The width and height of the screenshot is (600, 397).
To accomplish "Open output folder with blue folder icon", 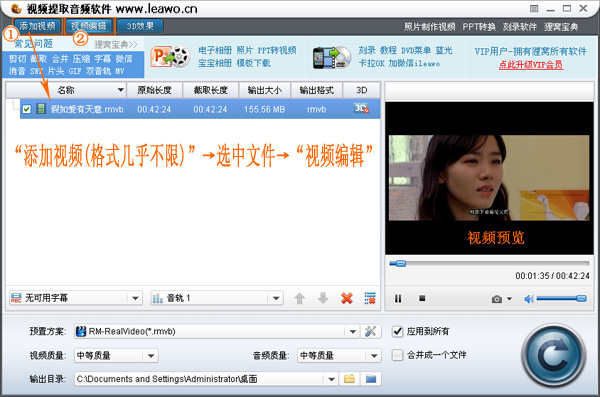I will click(x=371, y=379).
